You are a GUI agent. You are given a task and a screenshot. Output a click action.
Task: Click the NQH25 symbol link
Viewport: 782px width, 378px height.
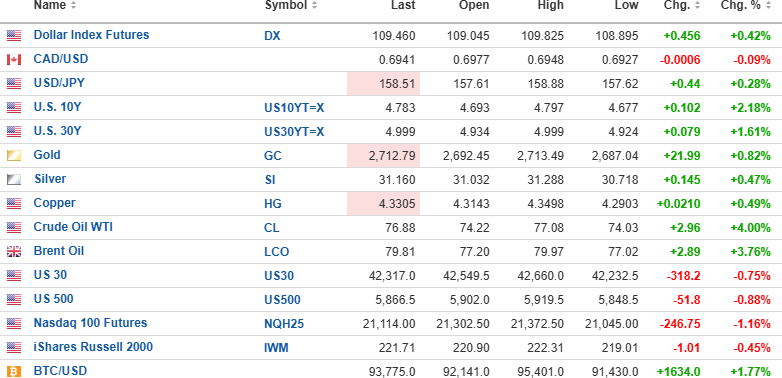pyautogui.click(x=284, y=324)
